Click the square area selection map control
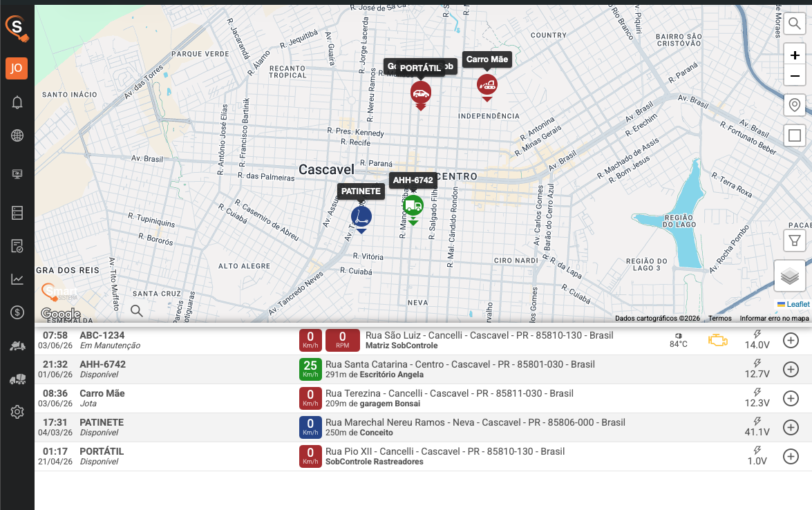Image resolution: width=812 pixels, height=510 pixels. click(x=795, y=135)
